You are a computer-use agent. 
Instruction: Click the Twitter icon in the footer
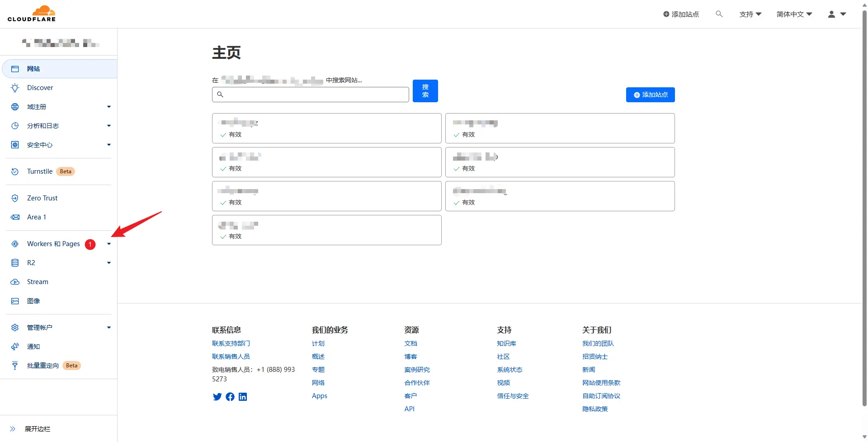[x=217, y=397]
